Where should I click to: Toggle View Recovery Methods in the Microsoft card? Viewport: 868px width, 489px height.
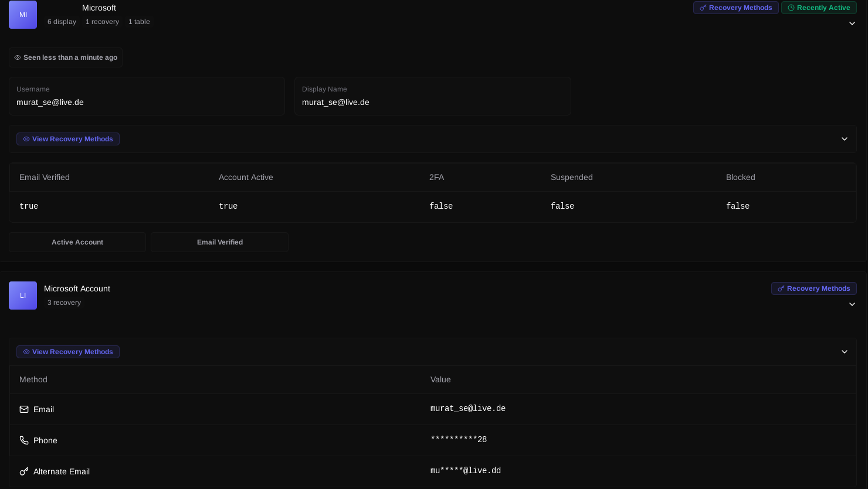pyautogui.click(x=68, y=139)
